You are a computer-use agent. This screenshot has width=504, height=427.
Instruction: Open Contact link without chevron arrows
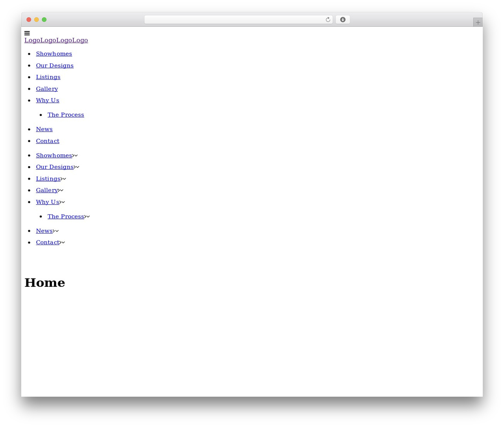click(48, 141)
